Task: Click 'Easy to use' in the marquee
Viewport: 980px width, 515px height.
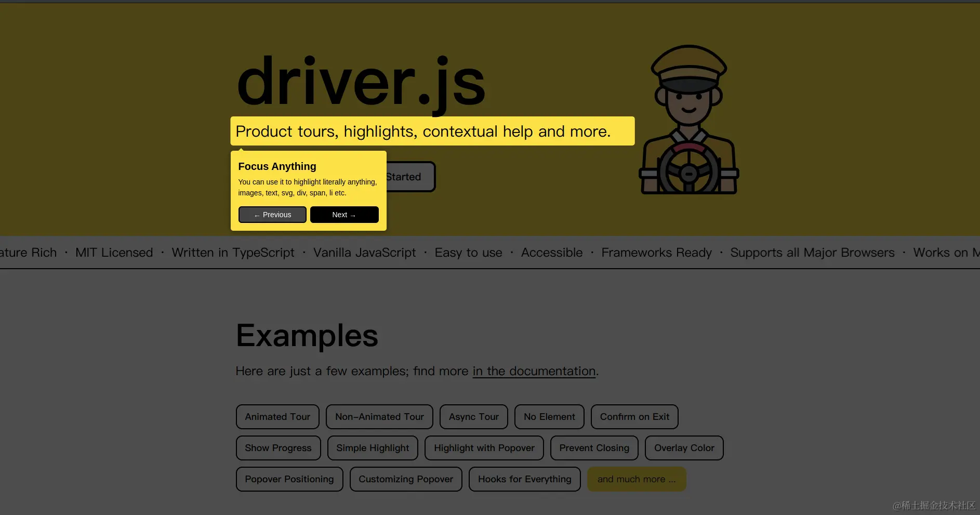Action: click(x=469, y=253)
